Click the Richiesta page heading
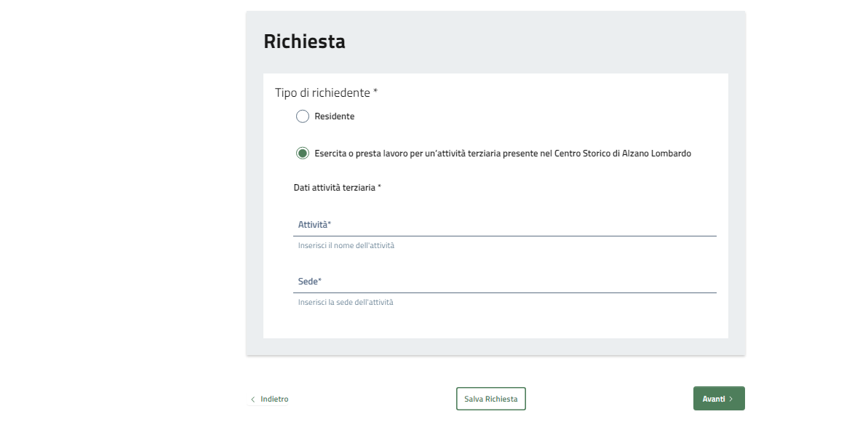 (x=304, y=41)
